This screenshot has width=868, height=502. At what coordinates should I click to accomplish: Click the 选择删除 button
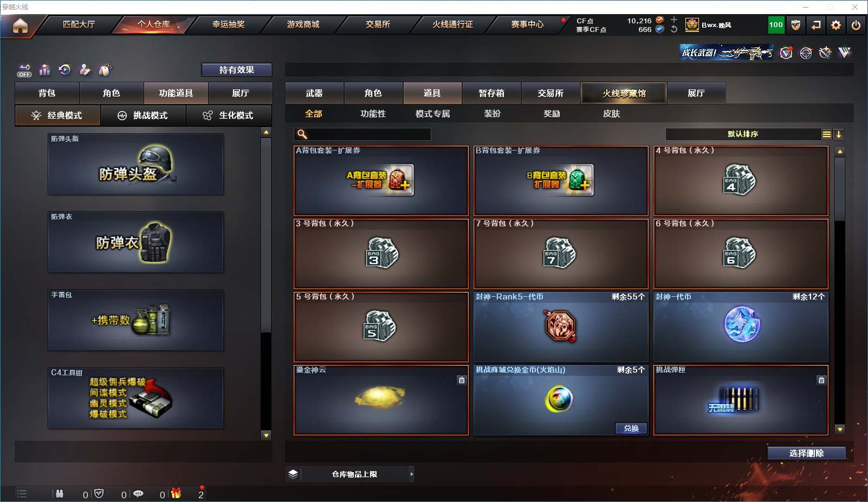807,453
